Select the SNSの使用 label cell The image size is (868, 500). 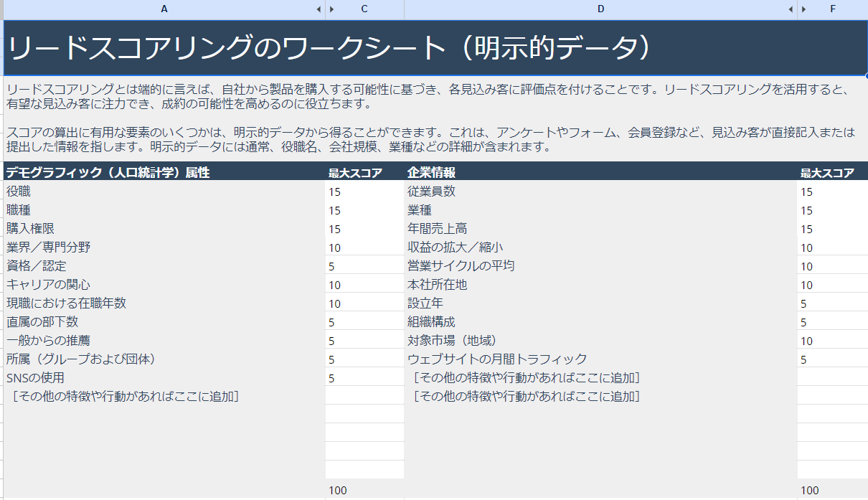[164, 378]
